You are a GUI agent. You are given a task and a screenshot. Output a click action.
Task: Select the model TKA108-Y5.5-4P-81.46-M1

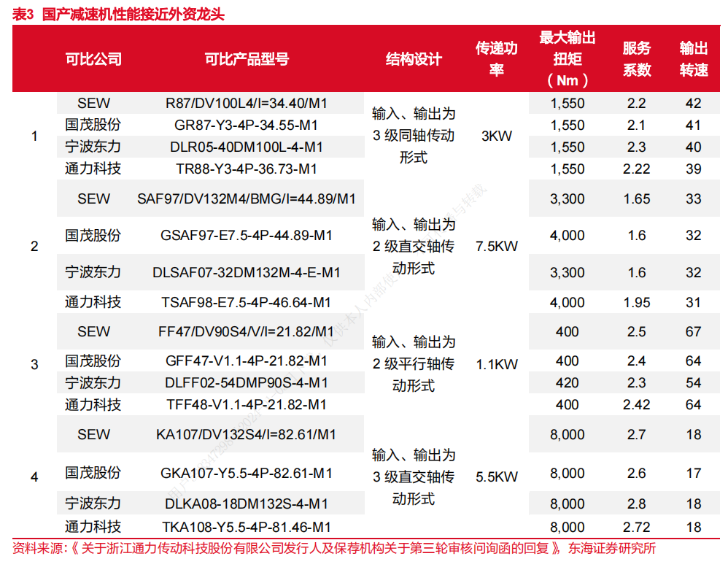point(247,528)
